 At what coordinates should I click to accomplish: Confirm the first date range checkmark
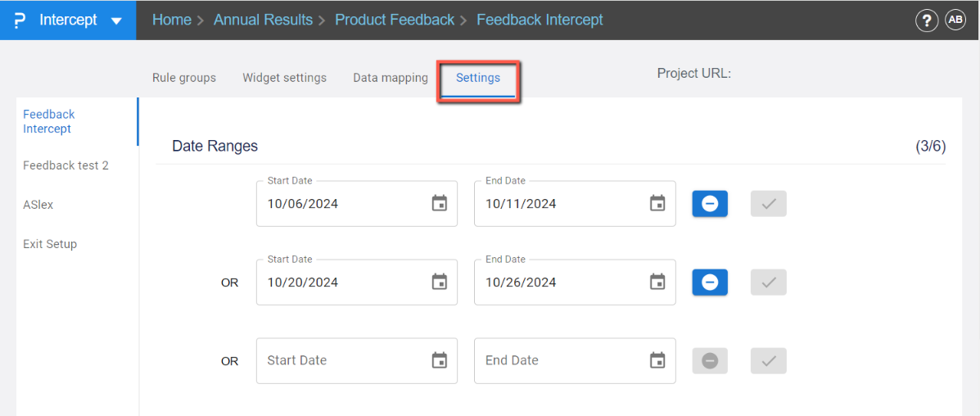[768, 204]
